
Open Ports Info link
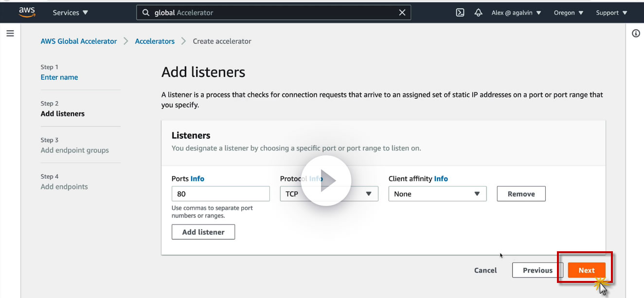(197, 179)
